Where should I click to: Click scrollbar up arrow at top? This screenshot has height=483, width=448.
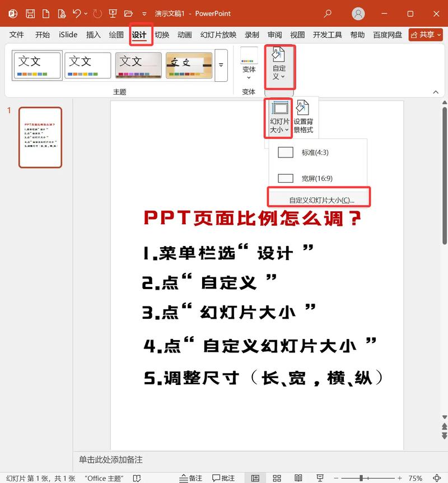445,103
